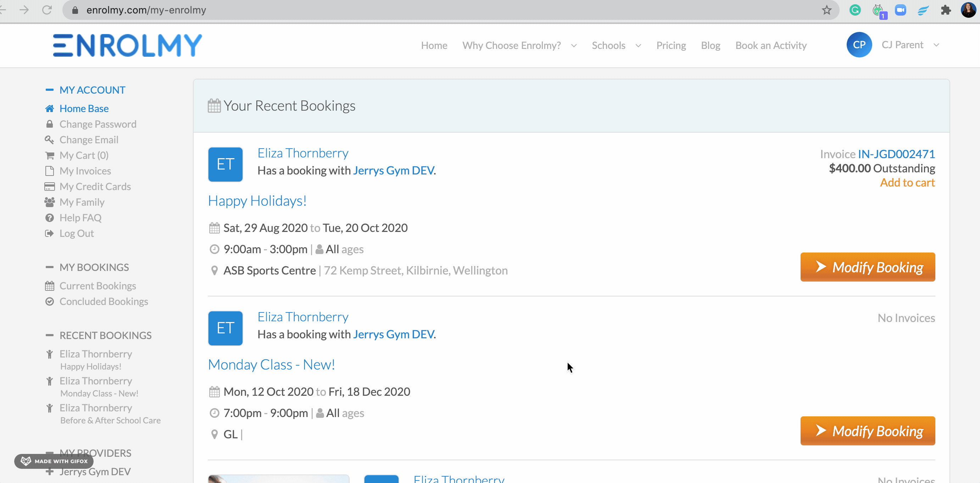This screenshot has height=483, width=980.
Task: Modify the Happy Holidays! booking
Action: click(x=867, y=267)
